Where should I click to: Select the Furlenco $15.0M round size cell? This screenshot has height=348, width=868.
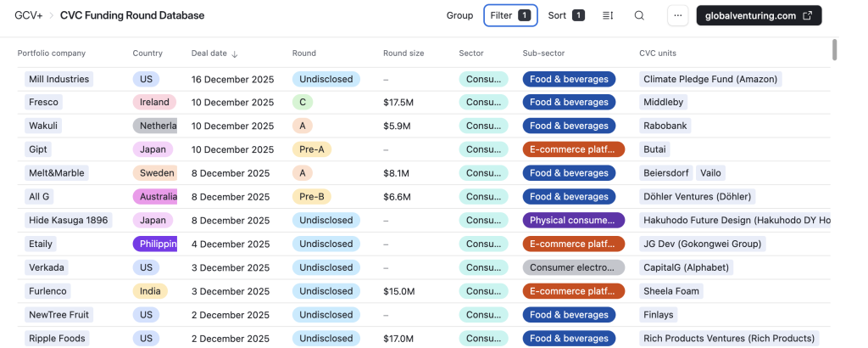[398, 291]
